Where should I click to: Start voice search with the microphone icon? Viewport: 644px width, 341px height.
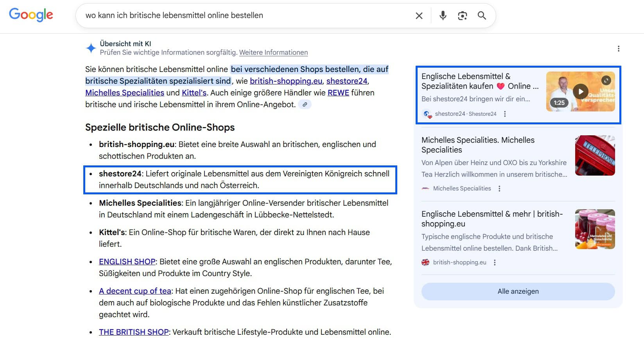(x=443, y=15)
